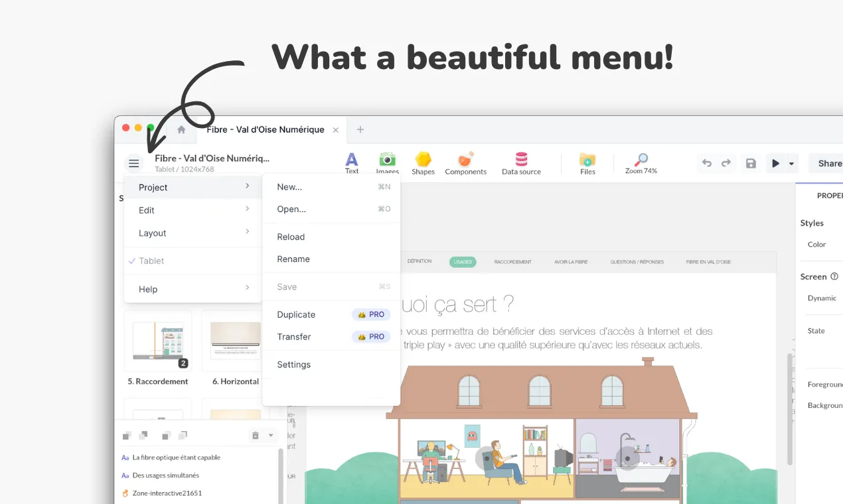Viewport: 843px width, 504px height.
Task: Select Settings in the Project submenu
Action: click(x=294, y=364)
